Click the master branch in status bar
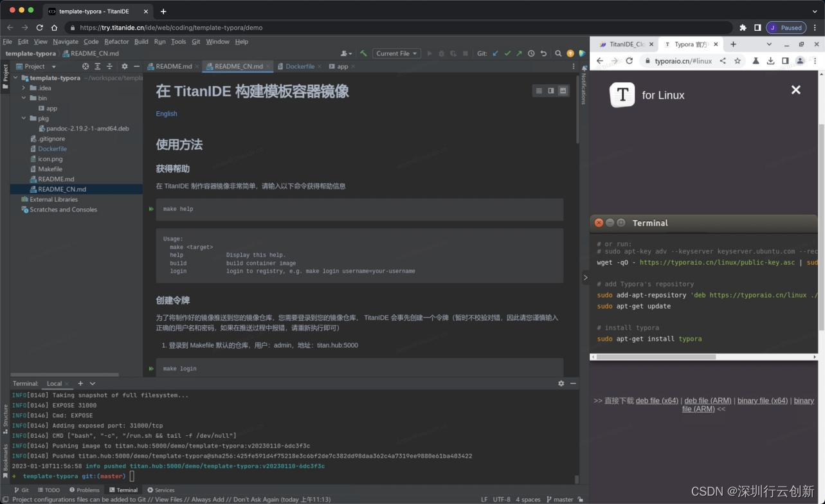The height and width of the screenshot is (504, 825). (559, 499)
